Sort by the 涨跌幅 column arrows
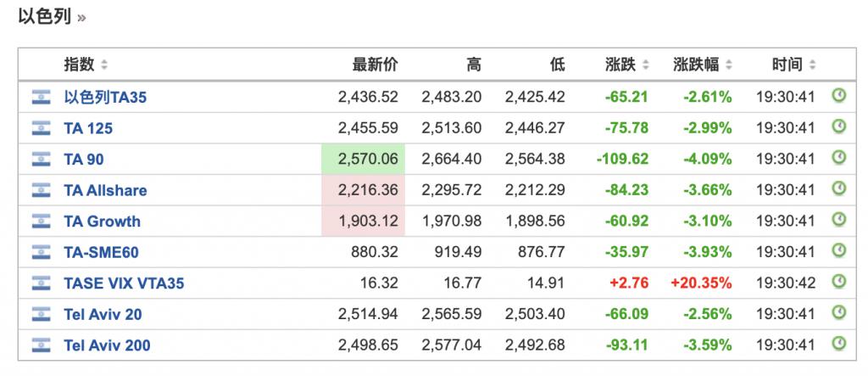This screenshot has width=868, height=376. click(728, 65)
